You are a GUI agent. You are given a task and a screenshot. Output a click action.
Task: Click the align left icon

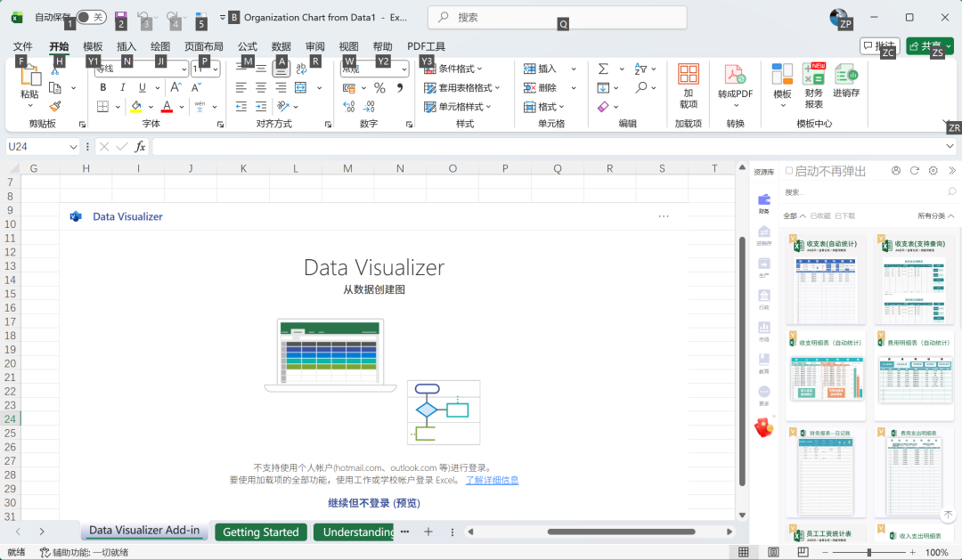pos(241,88)
